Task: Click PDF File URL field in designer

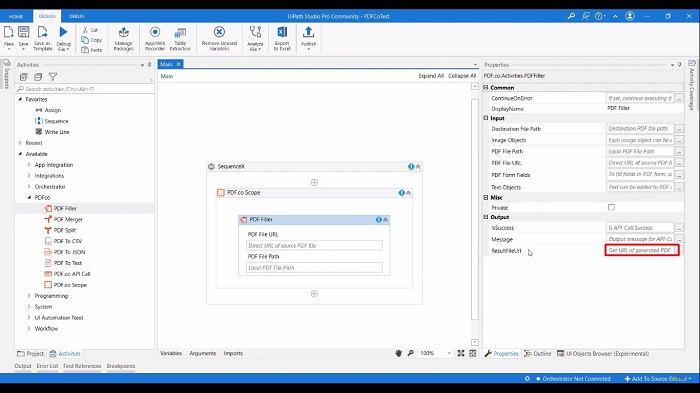Action: [x=314, y=245]
